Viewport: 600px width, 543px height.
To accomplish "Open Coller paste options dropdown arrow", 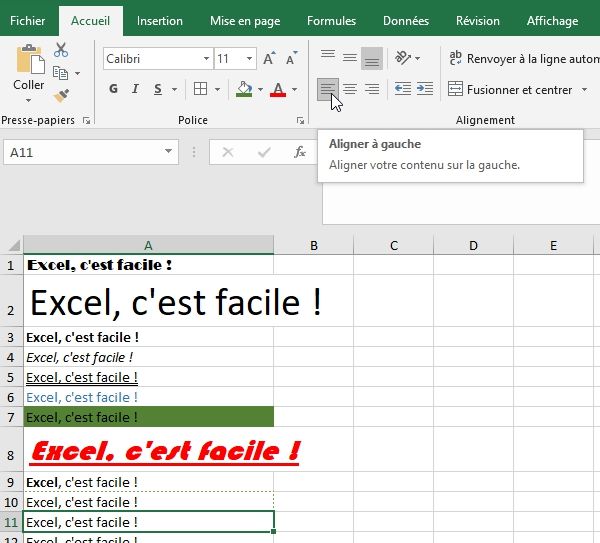I will (x=29, y=100).
